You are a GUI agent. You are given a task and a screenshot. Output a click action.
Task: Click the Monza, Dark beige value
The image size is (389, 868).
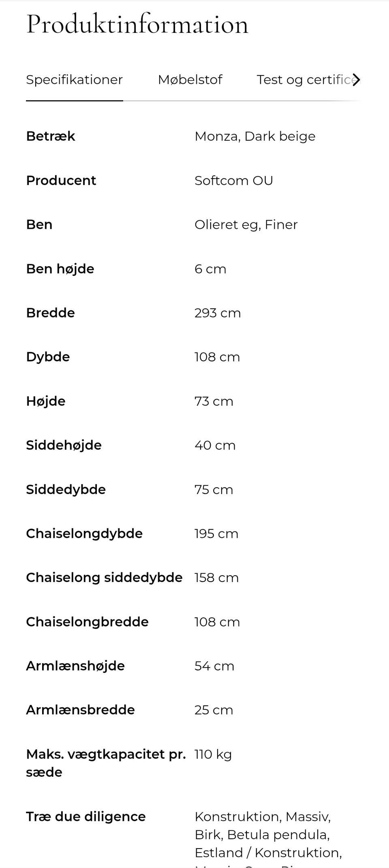254,136
